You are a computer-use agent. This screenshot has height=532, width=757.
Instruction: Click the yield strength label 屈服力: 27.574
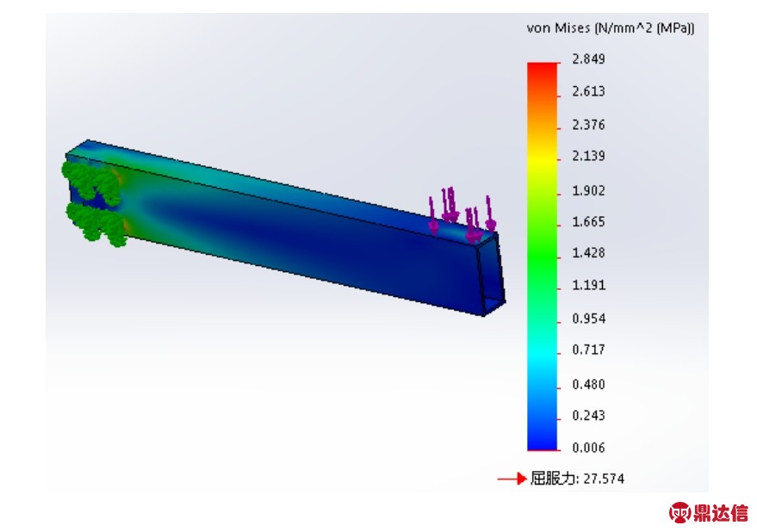click(x=577, y=479)
